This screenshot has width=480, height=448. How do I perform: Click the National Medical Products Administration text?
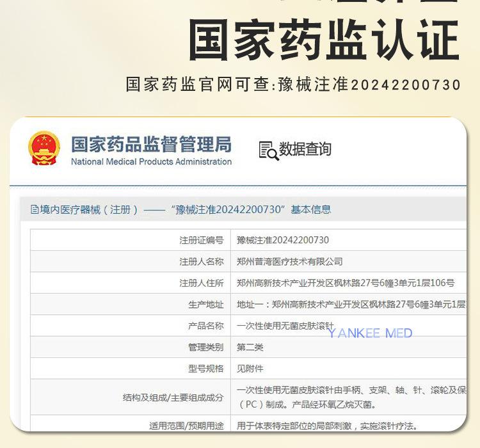pyautogui.click(x=151, y=162)
